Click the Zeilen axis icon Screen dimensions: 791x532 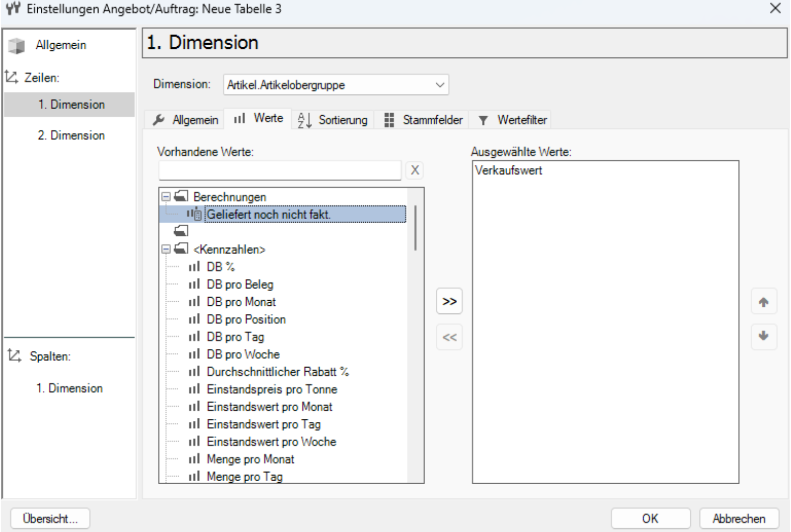coord(11,77)
